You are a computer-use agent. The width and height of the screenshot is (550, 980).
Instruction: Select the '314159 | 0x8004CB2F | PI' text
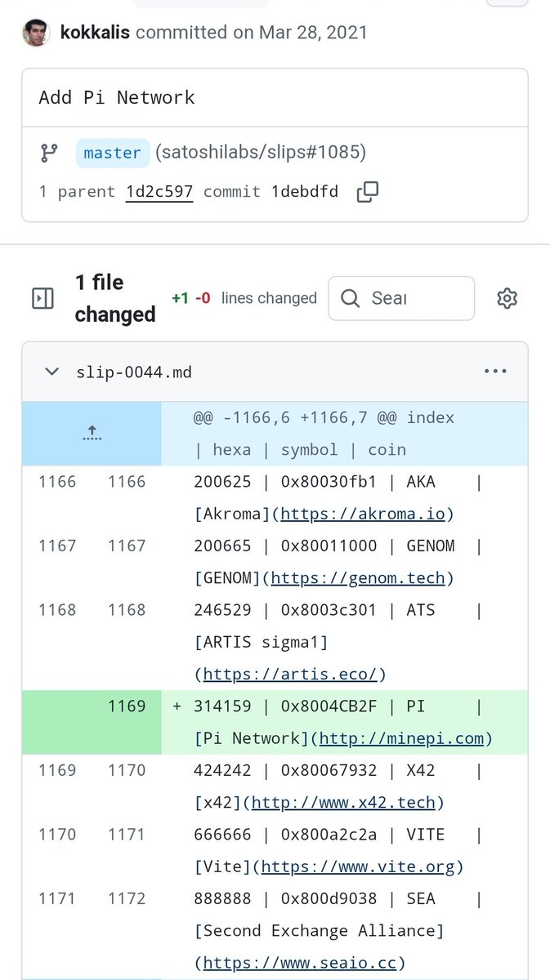click(x=309, y=706)
